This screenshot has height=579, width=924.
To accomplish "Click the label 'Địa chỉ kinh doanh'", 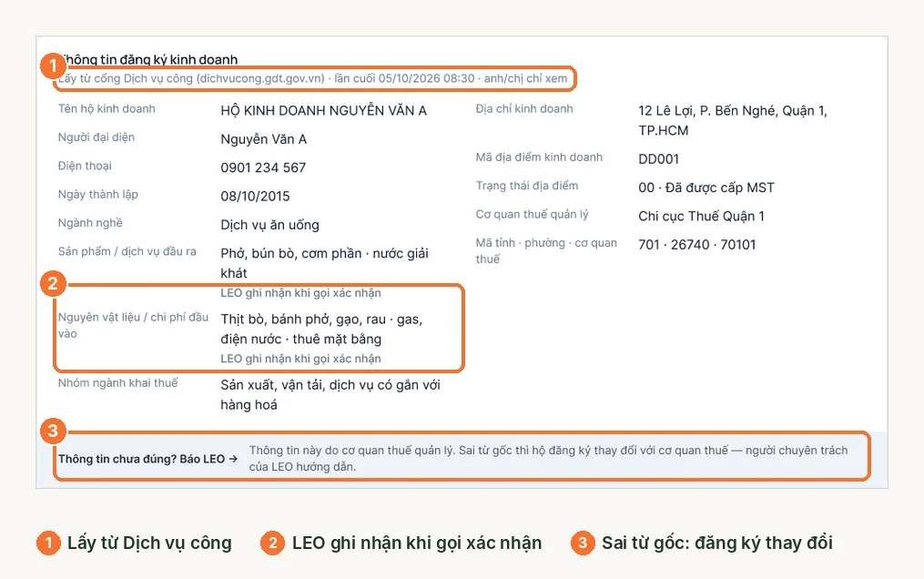I will (524, 108).
